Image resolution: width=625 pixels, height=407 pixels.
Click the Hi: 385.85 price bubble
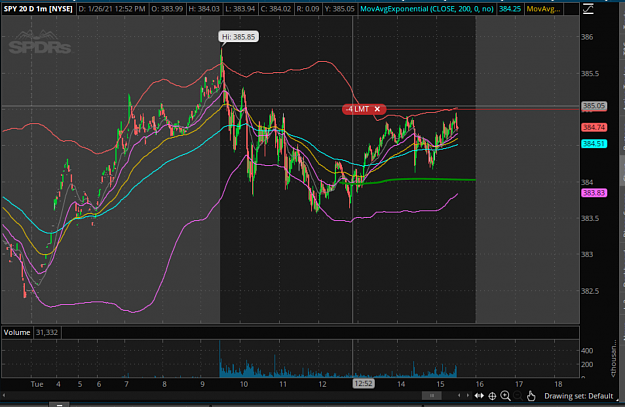click(238, 37)
